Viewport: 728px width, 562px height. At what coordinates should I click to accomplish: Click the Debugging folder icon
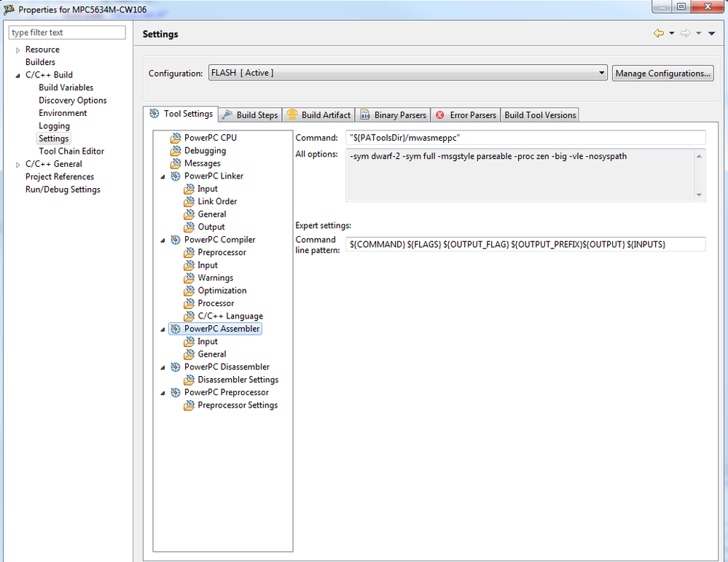point(176,150)
